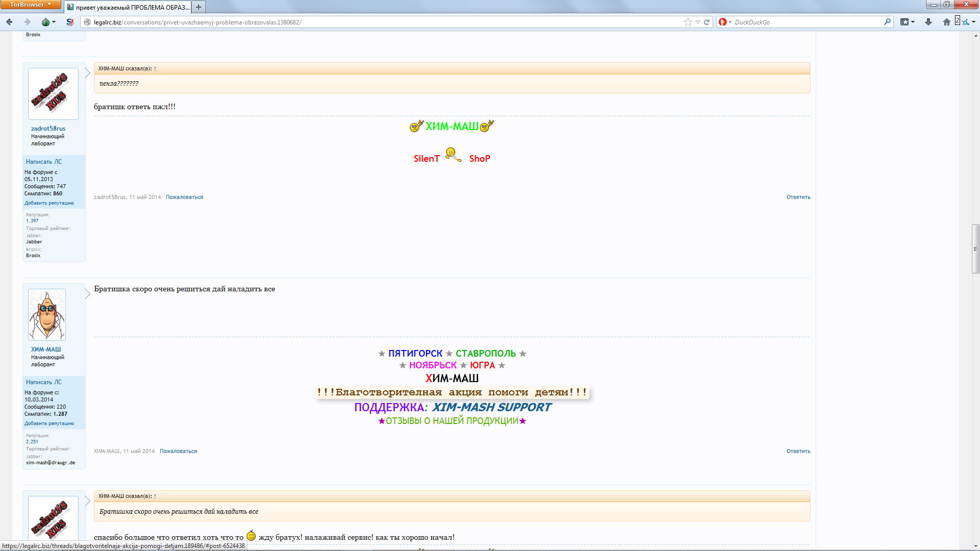Open the bookmarks menu dropdown arrow
The image size is (980, 551).
point(913,22)
